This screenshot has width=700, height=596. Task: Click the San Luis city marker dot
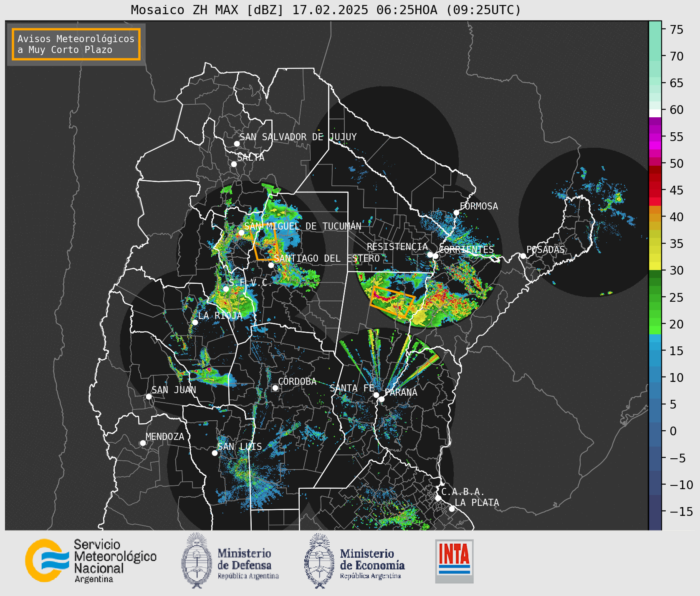point(215,453)
